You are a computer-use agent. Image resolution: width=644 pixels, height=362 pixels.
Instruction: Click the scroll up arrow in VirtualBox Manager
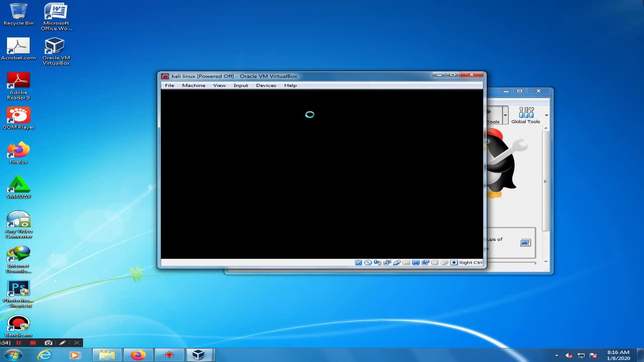(x=546, y=128)
